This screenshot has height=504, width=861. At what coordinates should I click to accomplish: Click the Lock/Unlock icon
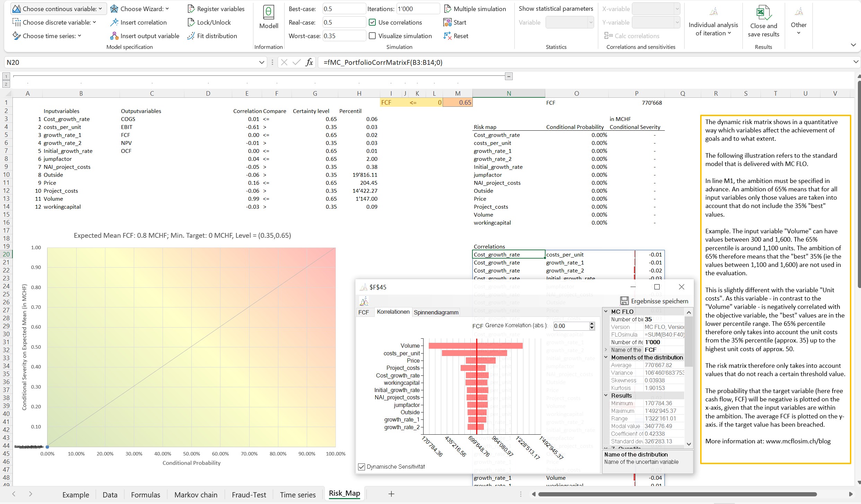pos(191,22)
